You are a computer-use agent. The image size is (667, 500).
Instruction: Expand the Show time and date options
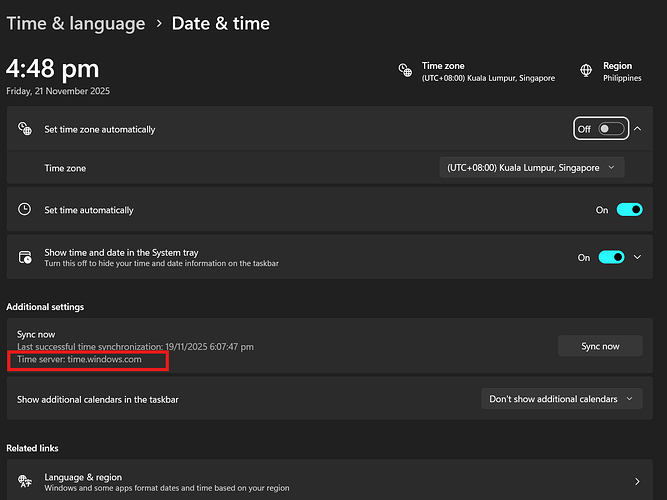(638, 257)
